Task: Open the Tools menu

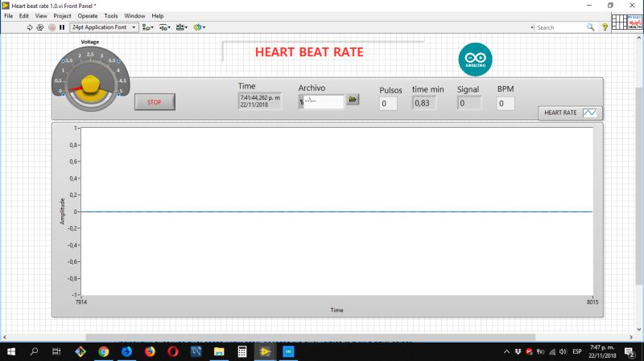Action: 111,16
